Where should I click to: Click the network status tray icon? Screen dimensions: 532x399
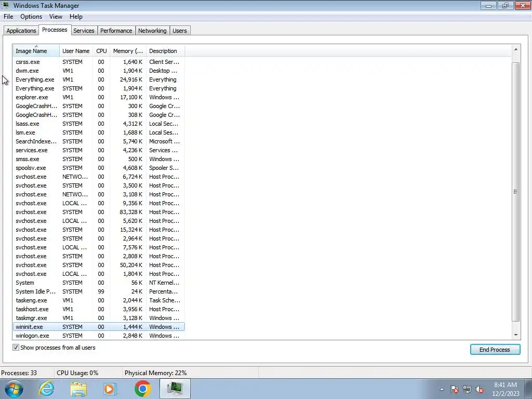[x=467, y=389]
